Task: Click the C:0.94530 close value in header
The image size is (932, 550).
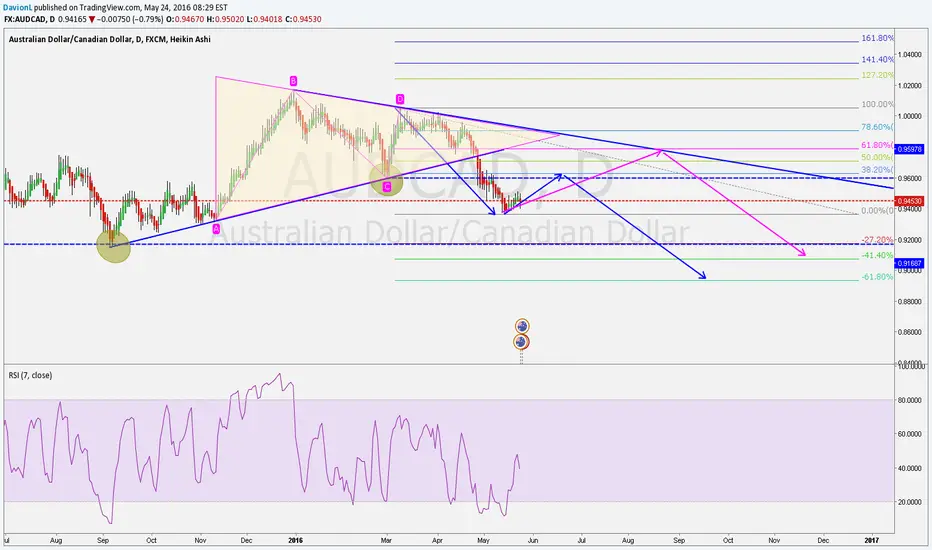Action: pyautogui.click(x=303, y=19)
